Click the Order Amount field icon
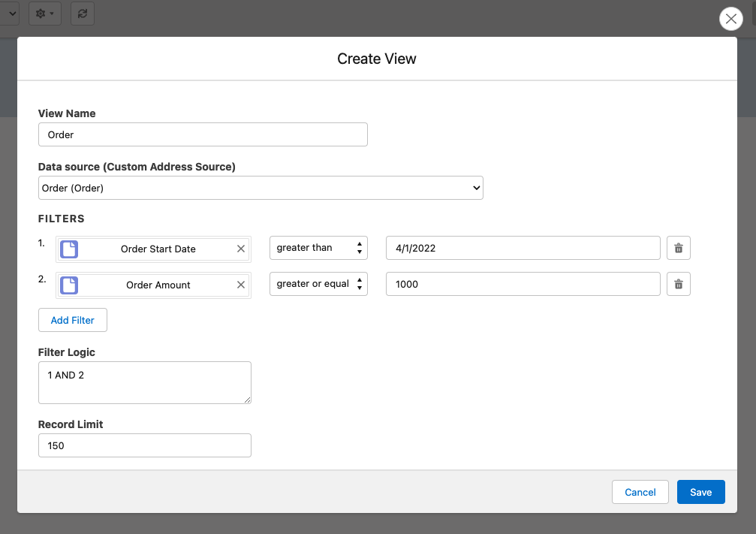This screenshot has height=534, width=756. 69,285
